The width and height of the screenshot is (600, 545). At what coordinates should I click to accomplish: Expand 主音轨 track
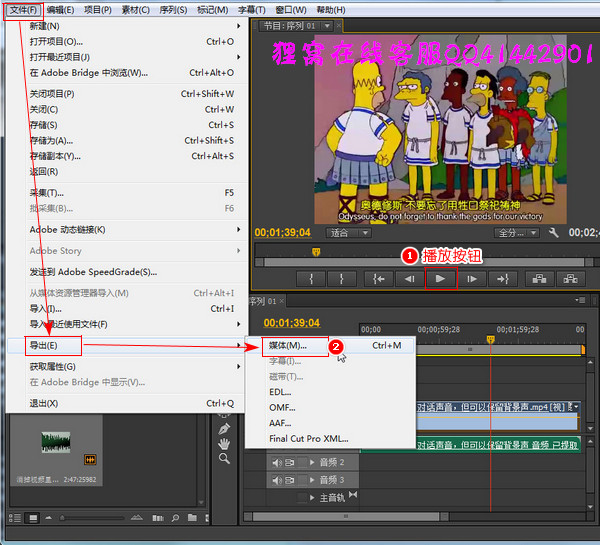pyautogui.click(x=312, y=498)
